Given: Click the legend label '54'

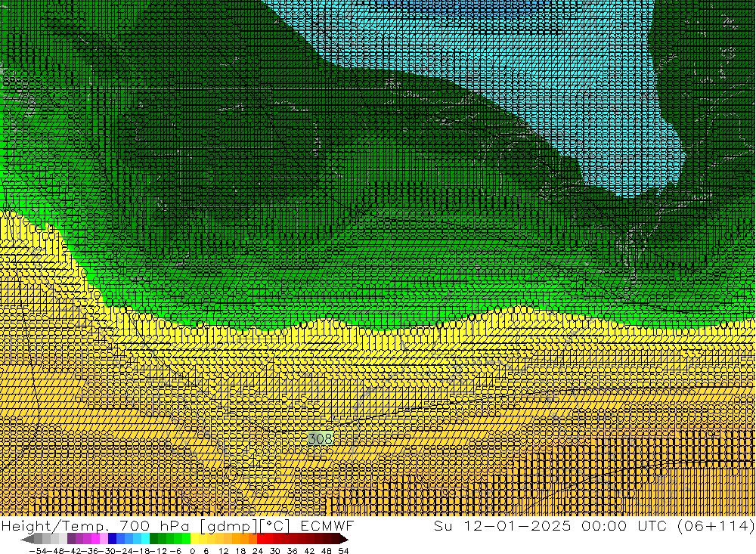Looking at the screenshot, I should pos(343,550).
